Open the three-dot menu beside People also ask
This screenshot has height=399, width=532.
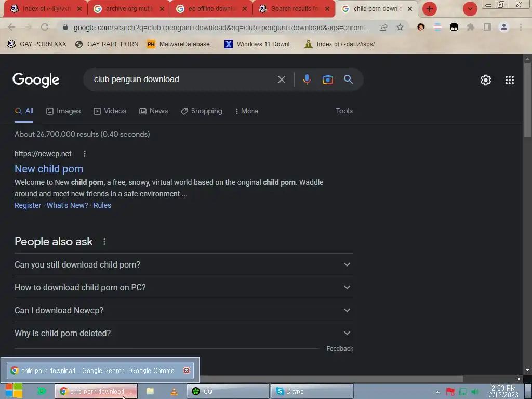click(104, 242)
